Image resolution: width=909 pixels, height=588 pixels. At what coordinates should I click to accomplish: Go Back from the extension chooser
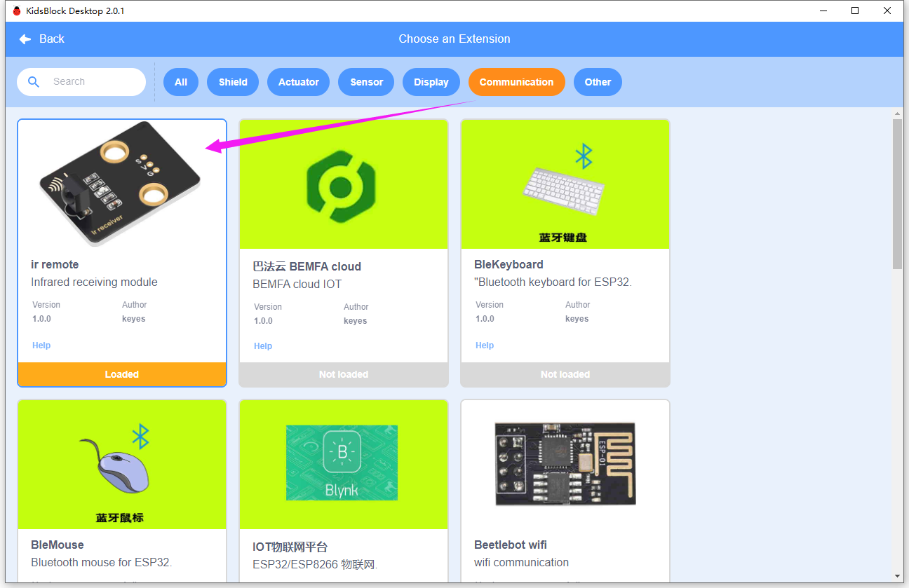click(42, 39)
